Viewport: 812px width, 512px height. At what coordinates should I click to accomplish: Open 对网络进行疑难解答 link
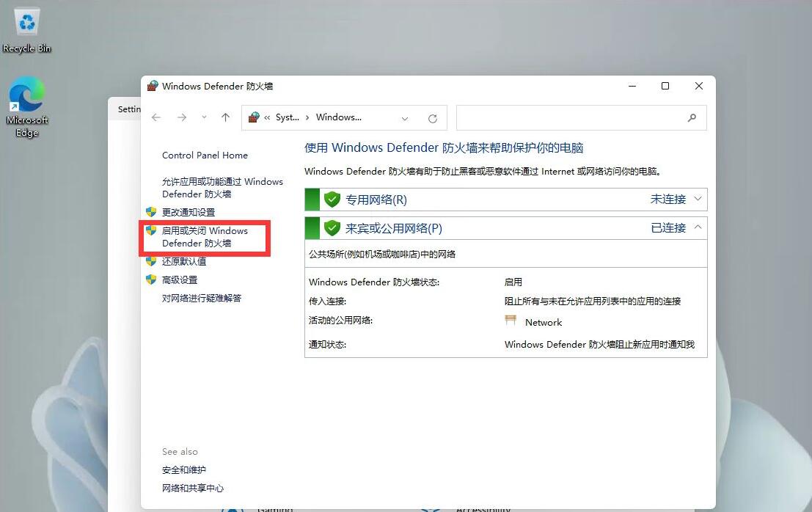(x=202, y=299)
